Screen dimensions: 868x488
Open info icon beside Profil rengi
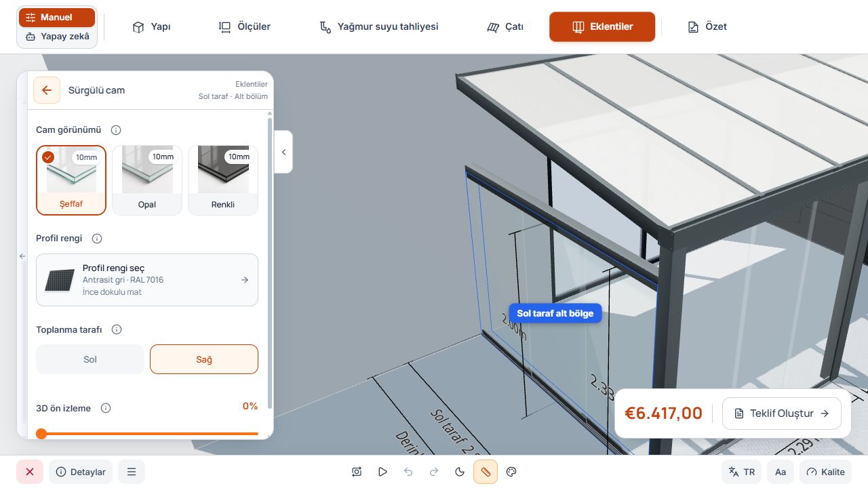point(97,239)
